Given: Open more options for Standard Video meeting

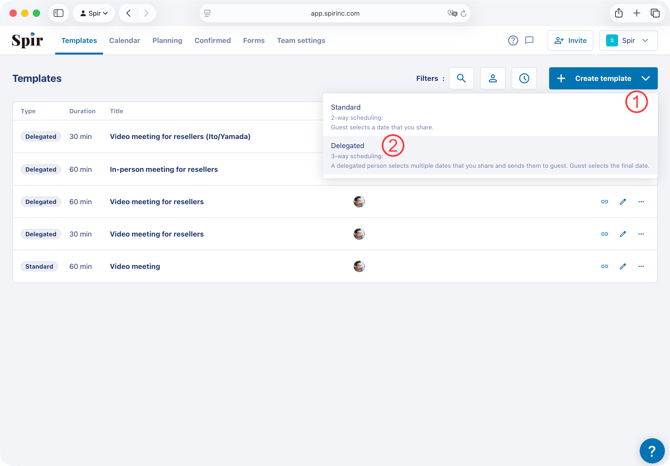Looking at the screenshot, I should click(641, 266).
